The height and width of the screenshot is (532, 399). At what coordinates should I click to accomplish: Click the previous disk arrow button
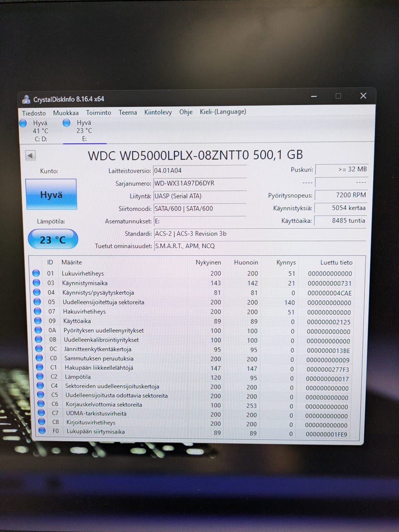pos(30,156)
